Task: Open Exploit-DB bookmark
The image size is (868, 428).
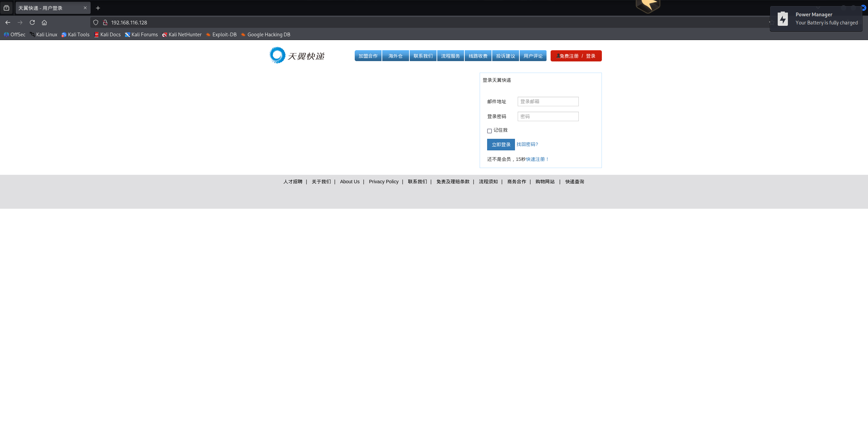Action: [x=221, y=35]
